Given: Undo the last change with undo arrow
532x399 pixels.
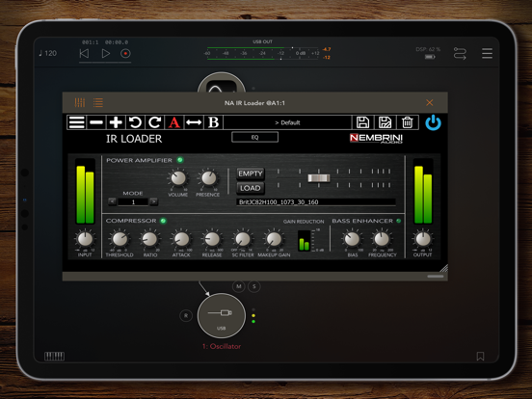Looking at the screenshot, I should point(135,122).
